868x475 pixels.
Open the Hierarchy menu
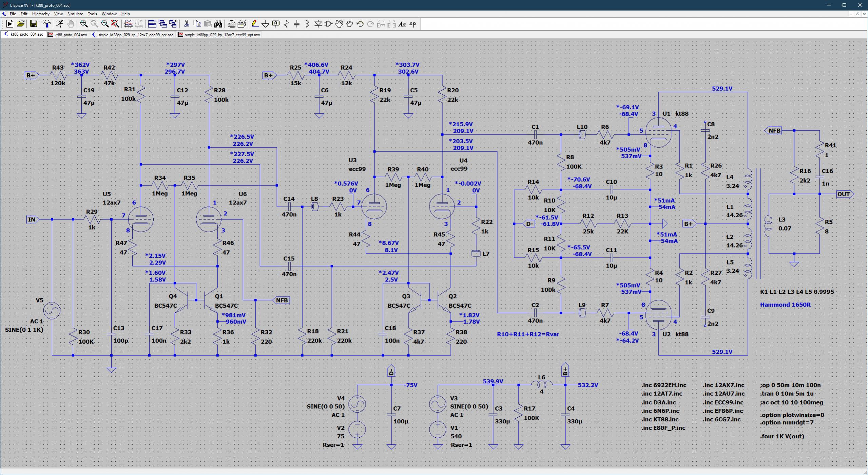[41, 14]
